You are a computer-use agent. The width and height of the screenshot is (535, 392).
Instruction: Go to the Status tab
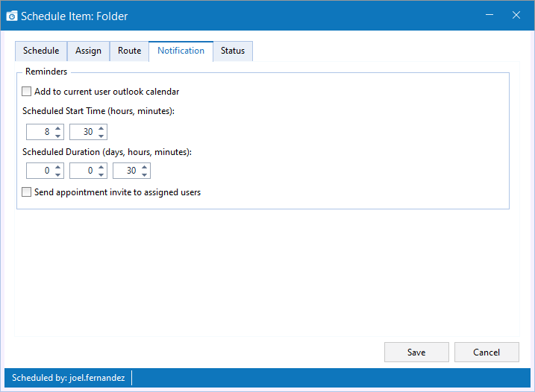click(x=233, y=51)
